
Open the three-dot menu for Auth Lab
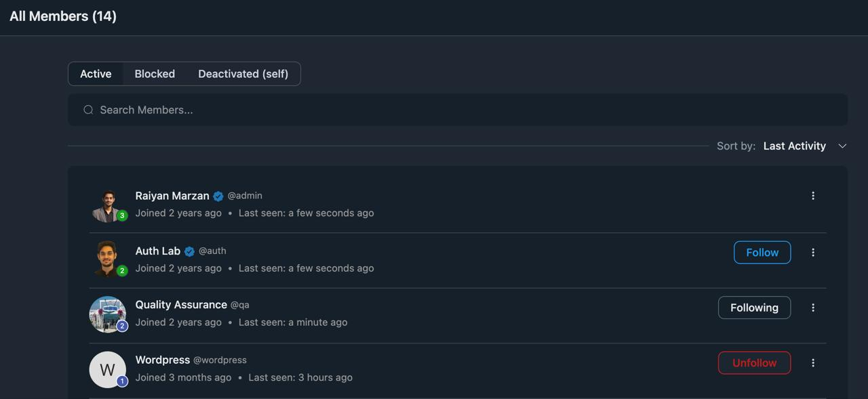[x=813, y=251]
